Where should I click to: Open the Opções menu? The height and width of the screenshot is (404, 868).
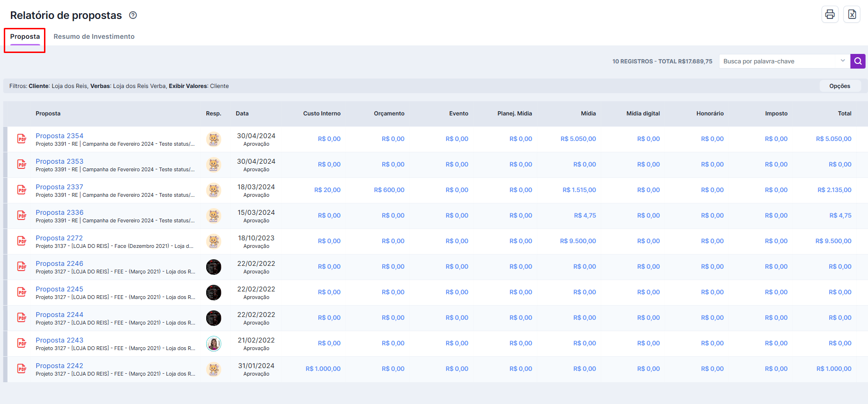[840, 86]
